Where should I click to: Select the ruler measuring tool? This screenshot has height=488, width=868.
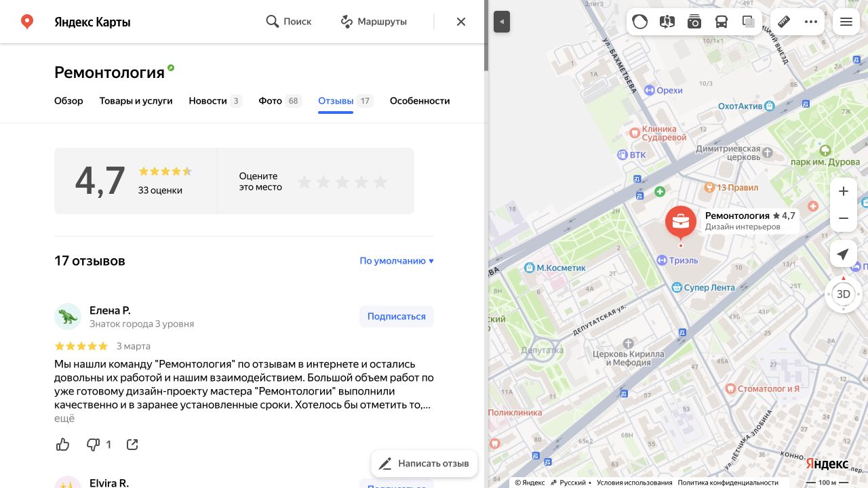point(785,22)
